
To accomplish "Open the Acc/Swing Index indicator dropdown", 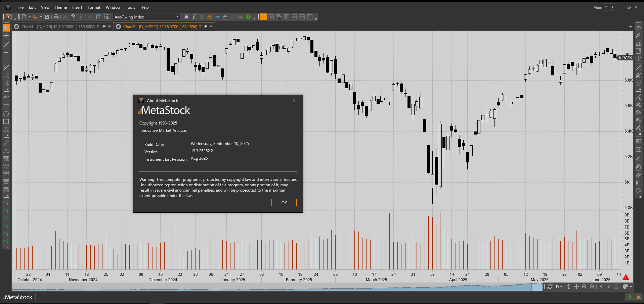I will pos(177,17).
